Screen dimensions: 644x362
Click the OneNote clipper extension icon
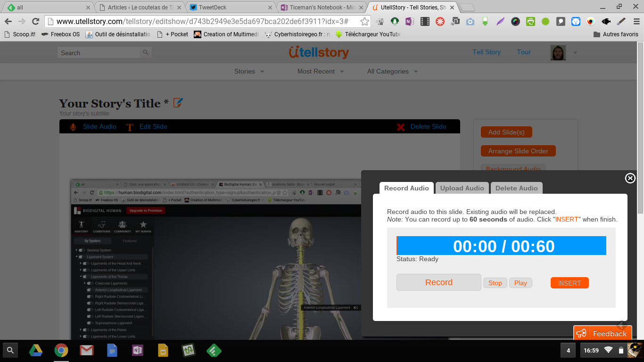point(410,21)
